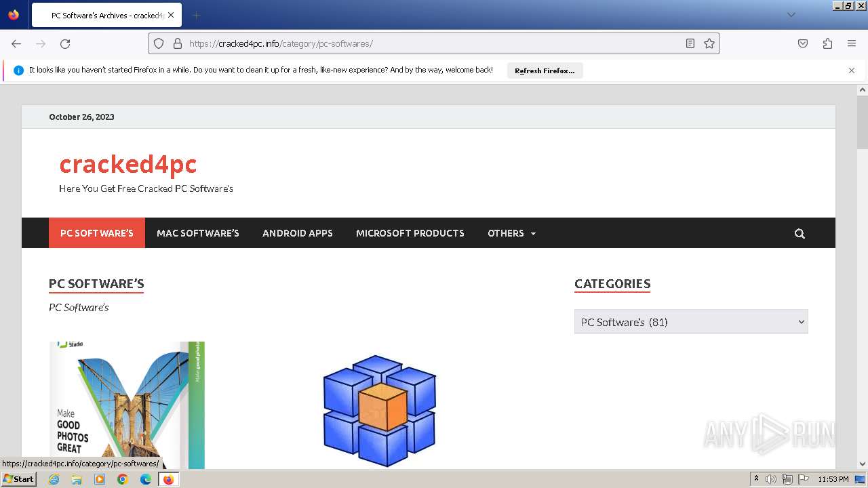Open the Windows Start button
This screenshot has height=488, width=868.
[x=18, y=479]
